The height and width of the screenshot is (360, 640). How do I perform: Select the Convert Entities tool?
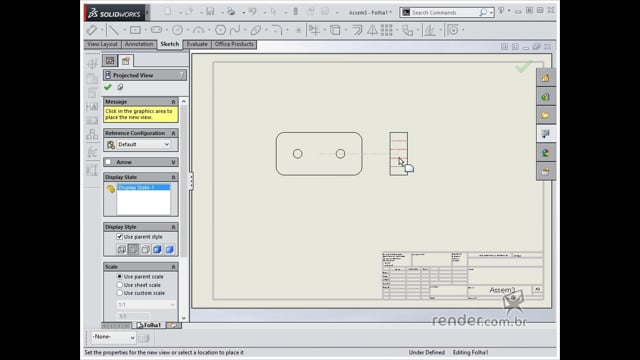[335, 30]
